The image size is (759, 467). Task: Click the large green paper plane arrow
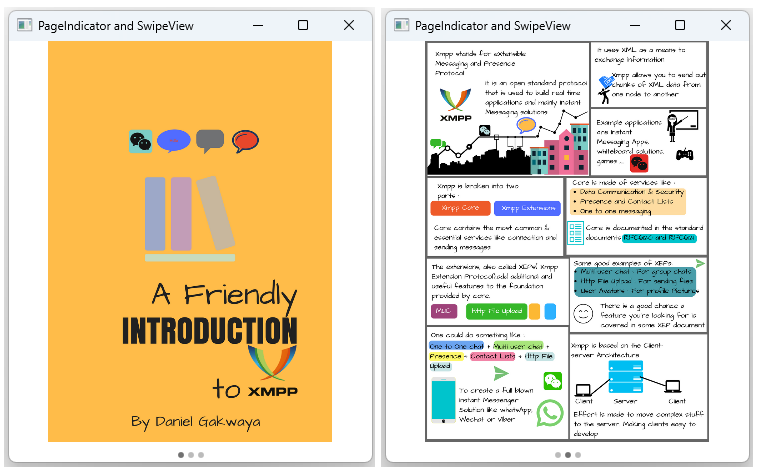[501, 373]
